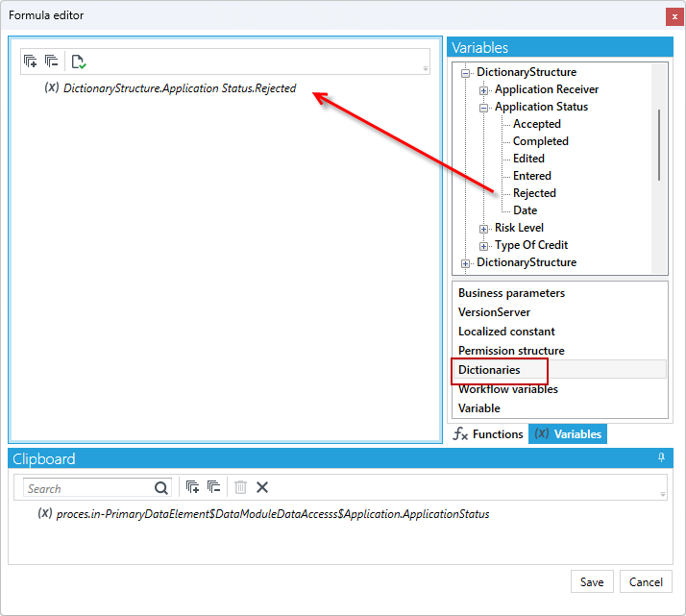Click the clipboard search magnifier icon
The width and height of the screenshot is (686, 616).
tap(161, 488)
